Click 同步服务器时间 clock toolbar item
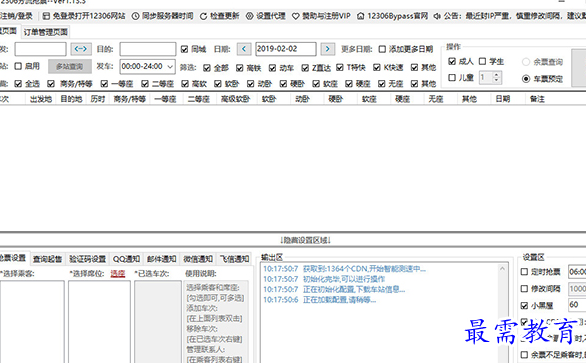This screenshot has height=363, width=586. click(163, 16)
